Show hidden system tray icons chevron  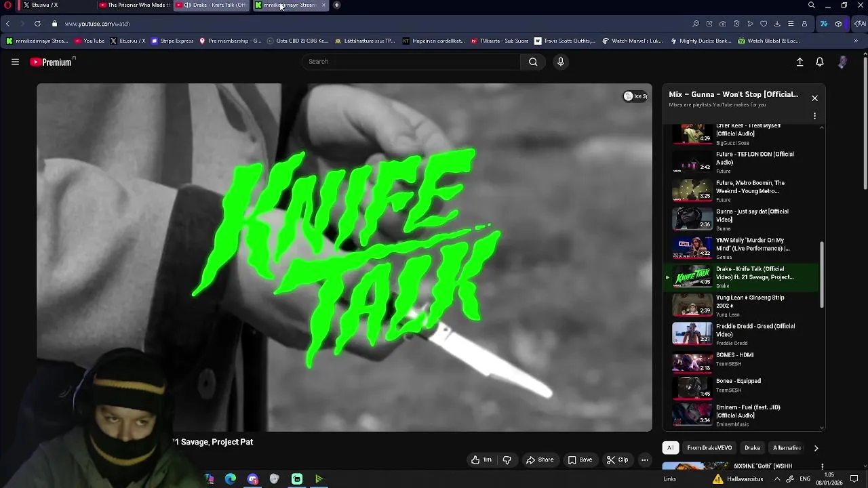(x=777, y=479)
